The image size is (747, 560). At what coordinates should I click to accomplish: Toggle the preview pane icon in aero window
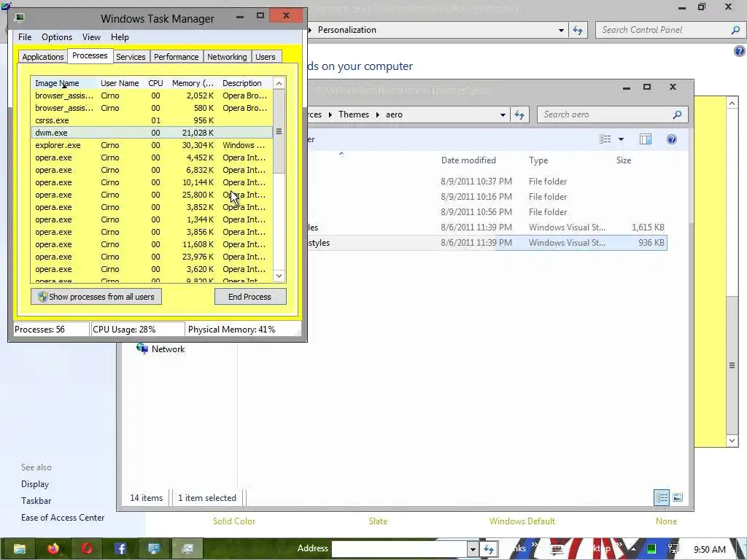point(645,139)
